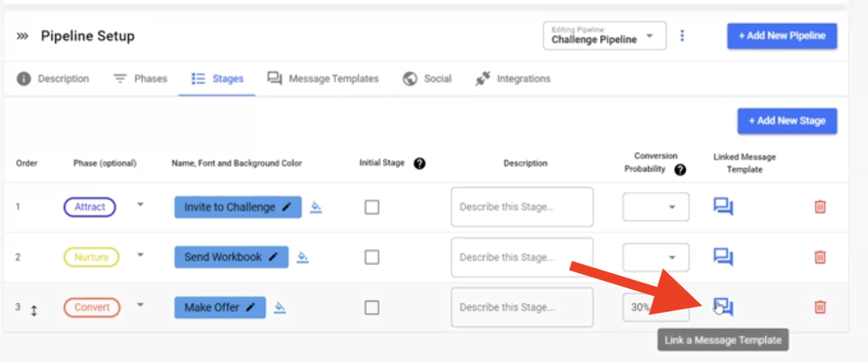This screenshot has width=868, height=363.
Task: Edit the Invite to Challenge name pencil
Action: click(287, 207)
